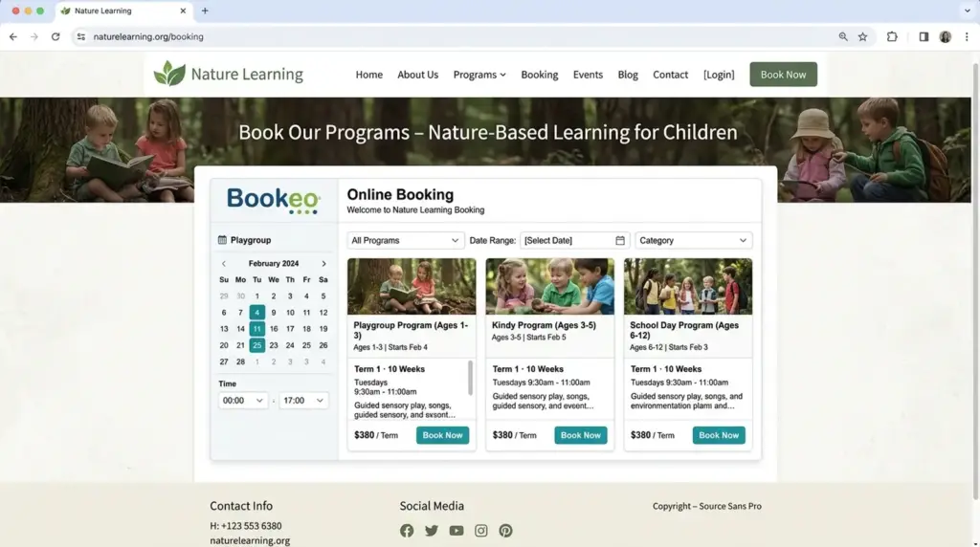This screenshot has width=980, height=547.
Task: Open the School Day Program thumbnail image
Action: click(687, 287)
